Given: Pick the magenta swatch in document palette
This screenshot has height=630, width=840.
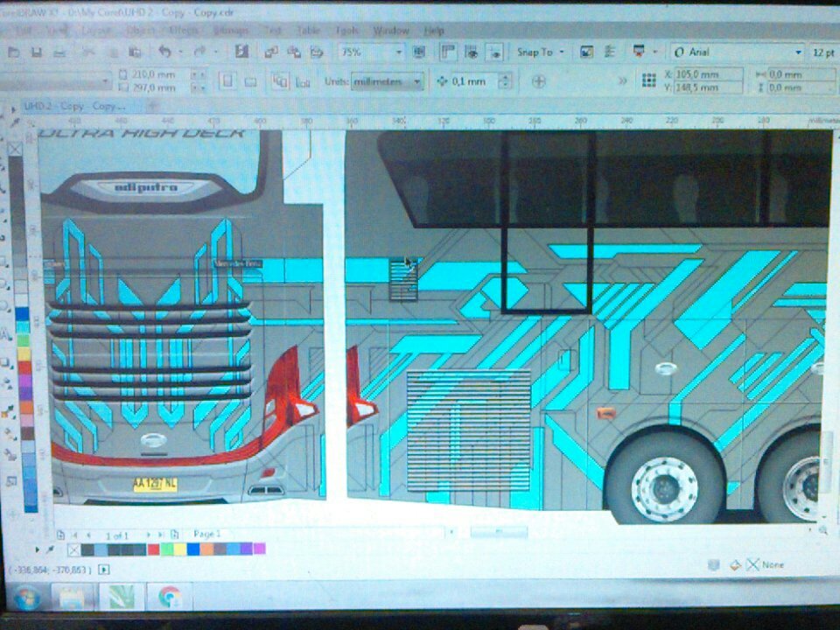Looking at the screenshot, I should point(259,549).
